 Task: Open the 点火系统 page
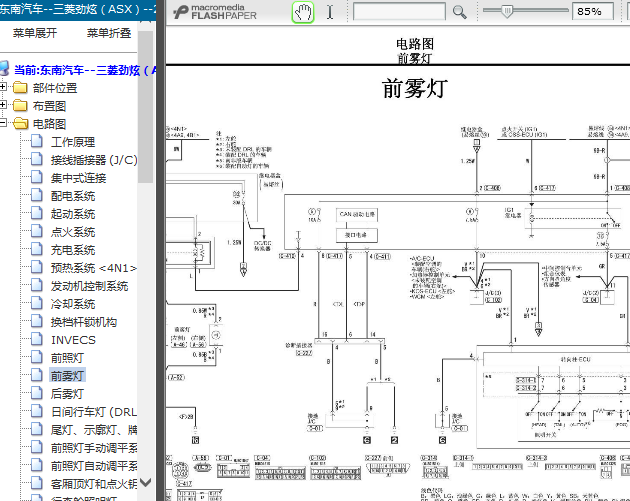point(73,232)
